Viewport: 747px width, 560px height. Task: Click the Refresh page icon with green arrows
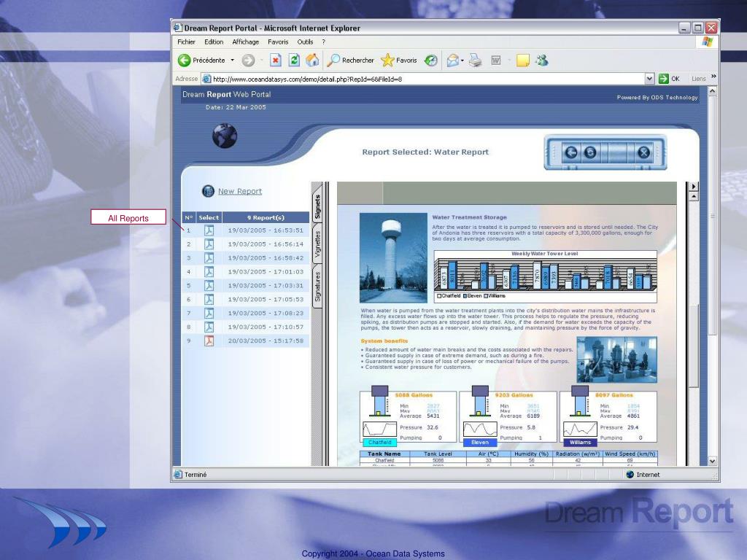[x=294, y=60]
